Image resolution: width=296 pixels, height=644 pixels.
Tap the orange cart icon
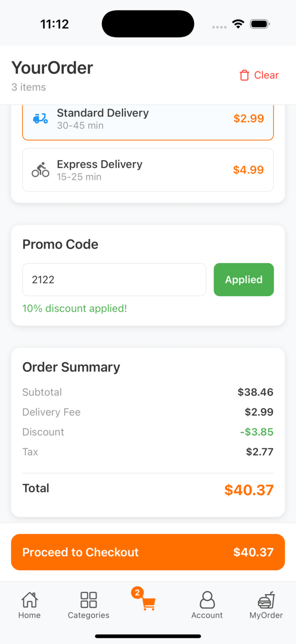(148, 604)
